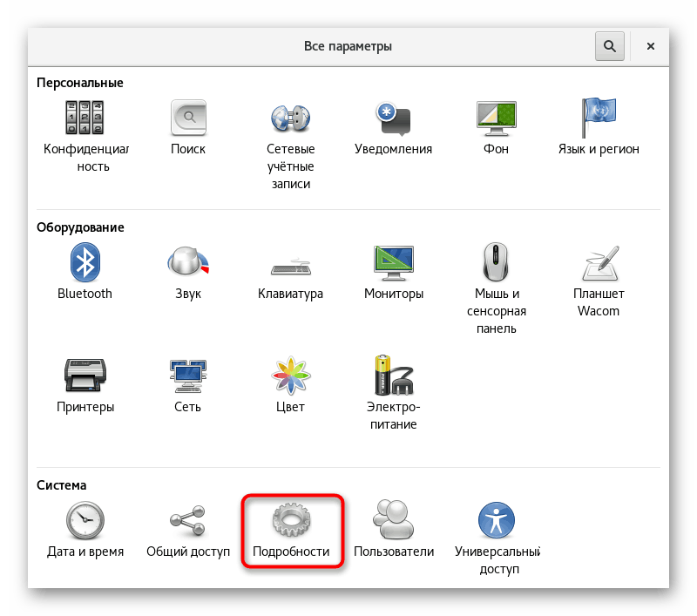697x616 pixels.
Task: Open the Звук sound settings
Action: (188, 261)
